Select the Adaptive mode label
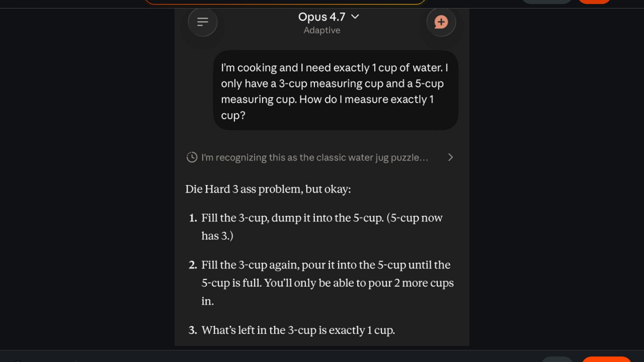Viewport: 644px width, 362px height. [322, 30]
